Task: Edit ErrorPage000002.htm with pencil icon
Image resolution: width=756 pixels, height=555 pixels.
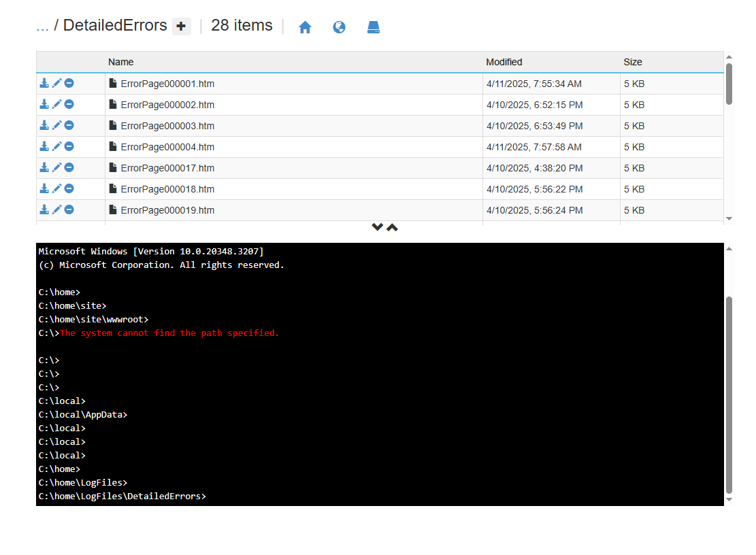Action: (x=57, y=104)
